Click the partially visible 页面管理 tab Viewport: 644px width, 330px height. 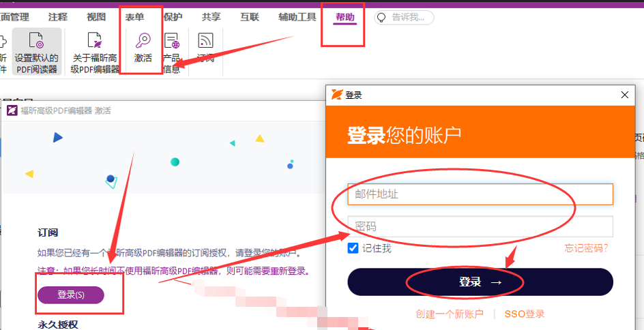coord(14,17)
